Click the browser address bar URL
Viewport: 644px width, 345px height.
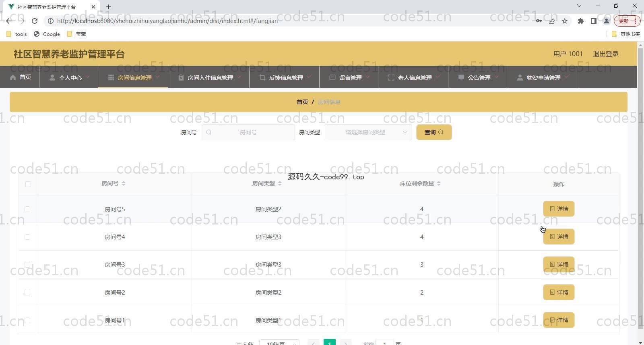click(x=167, y=21)
